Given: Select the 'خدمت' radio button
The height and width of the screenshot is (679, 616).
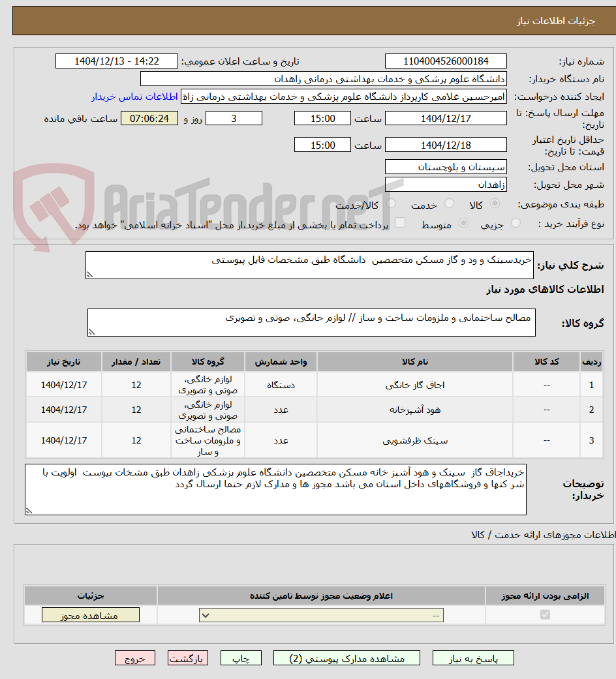Looking at the screenshot, I should (x=449, y=204).
